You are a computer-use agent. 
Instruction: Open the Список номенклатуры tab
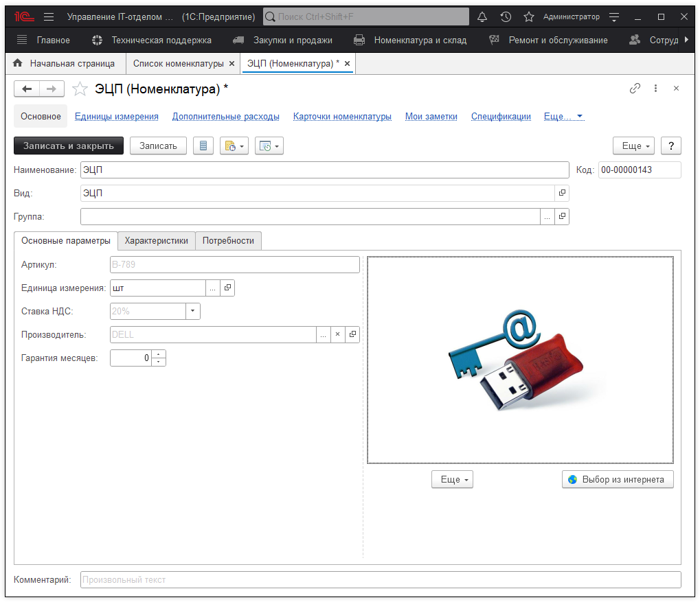coord(179,63)
